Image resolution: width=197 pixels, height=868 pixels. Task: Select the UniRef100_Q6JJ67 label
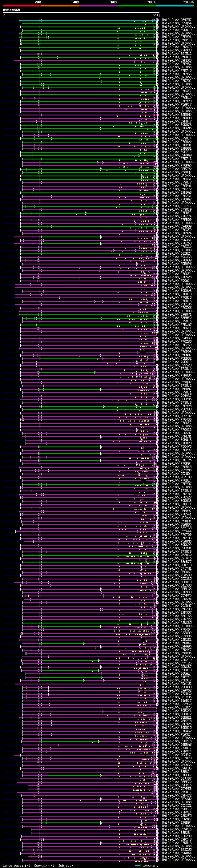tap(176, 778)
